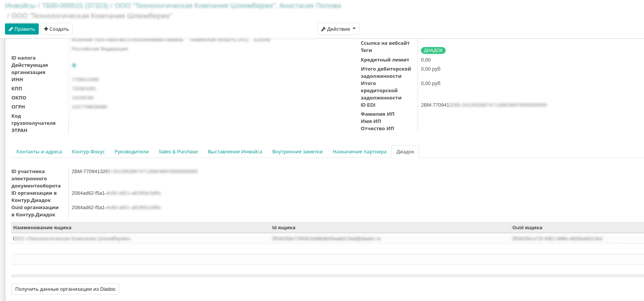Click the Создать create button

56,29
